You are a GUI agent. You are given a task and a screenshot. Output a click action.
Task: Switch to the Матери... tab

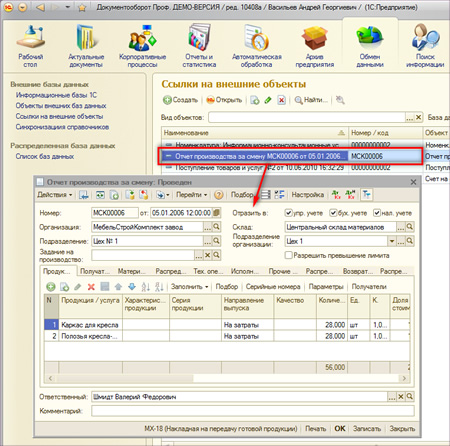[131, 271]
